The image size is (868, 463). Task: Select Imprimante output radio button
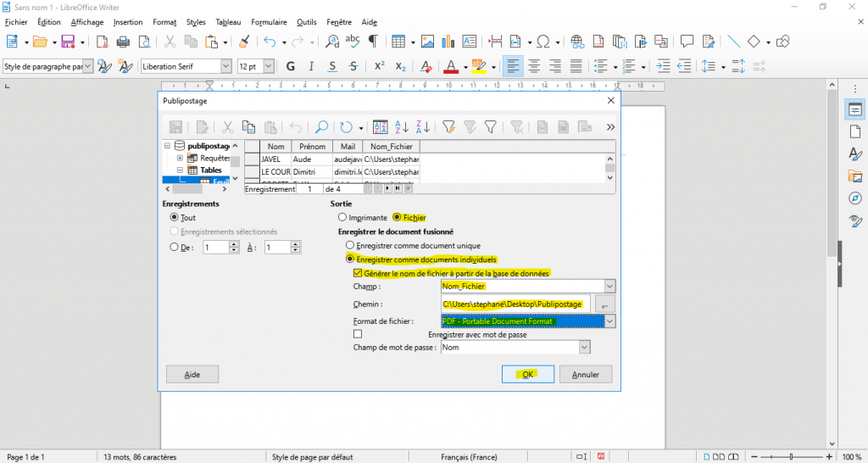[x=342, y=218]
